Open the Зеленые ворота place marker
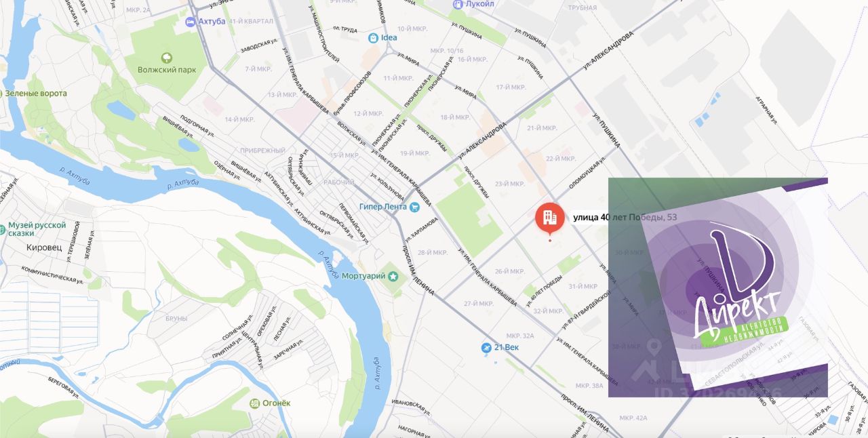The image size is (868, 438). click(1, 93)
